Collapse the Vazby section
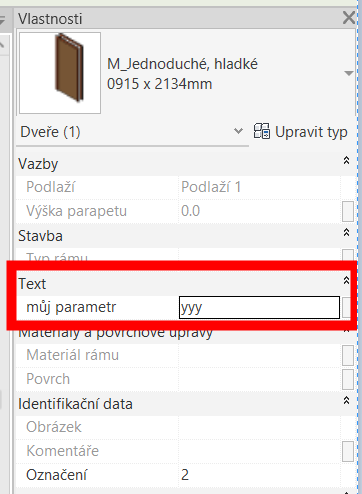The height and width of the screenshot is (494, 362). pyautogui.click(x=347, y=160)
